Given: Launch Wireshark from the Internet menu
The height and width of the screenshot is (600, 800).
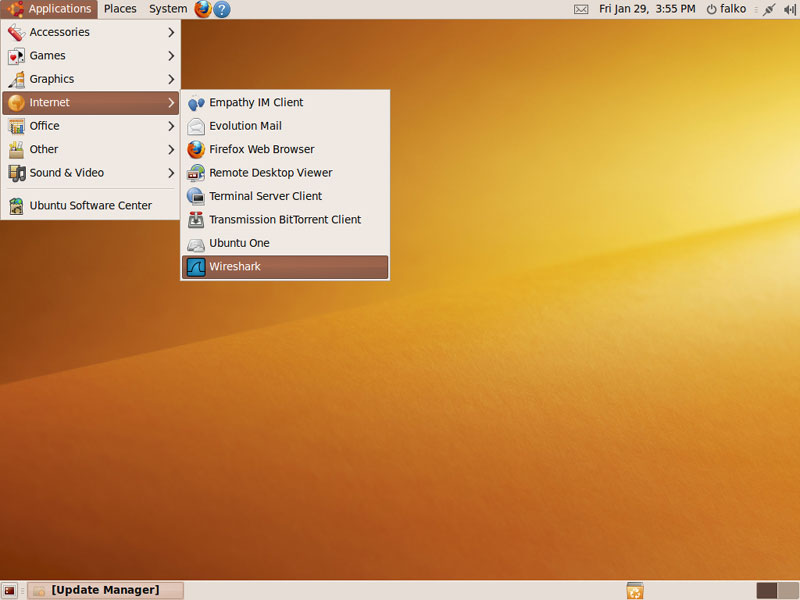Looking at the screenshot, I should pyautogui.click(x=284, y=267).
